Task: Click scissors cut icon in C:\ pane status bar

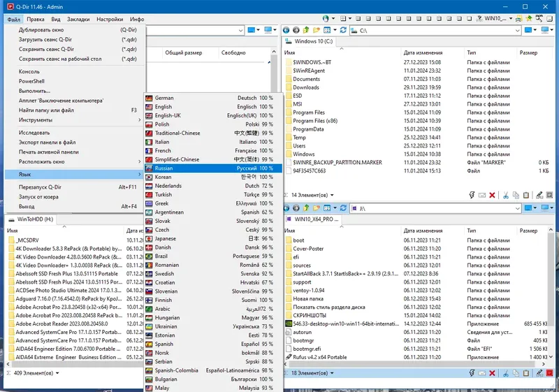Action: pos(505,195)
